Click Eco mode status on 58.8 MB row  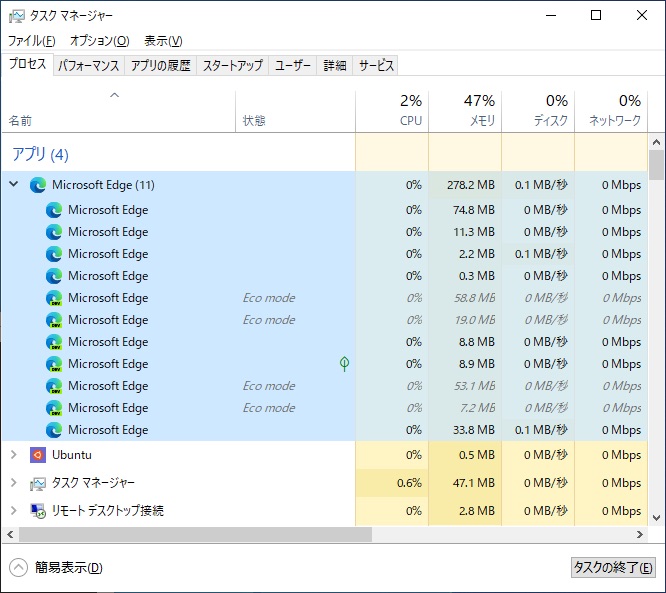(x=269, y=298)
